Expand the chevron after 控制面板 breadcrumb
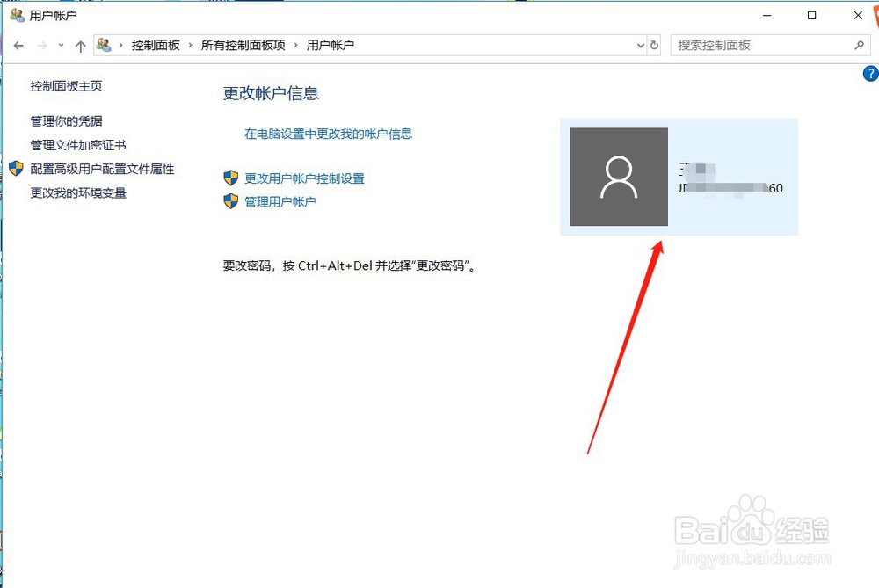 [x=190, y=46]
